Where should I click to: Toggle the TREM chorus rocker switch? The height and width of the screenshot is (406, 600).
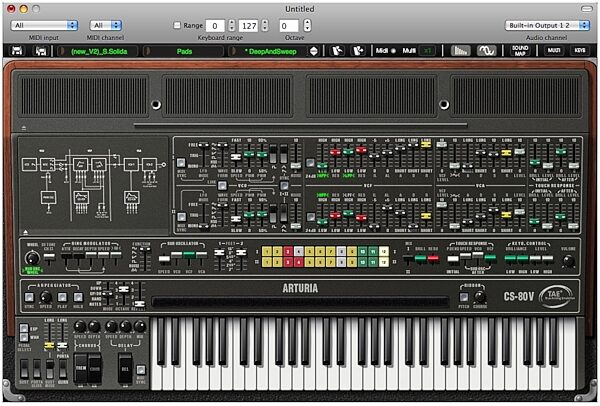[x=81, y=368]
